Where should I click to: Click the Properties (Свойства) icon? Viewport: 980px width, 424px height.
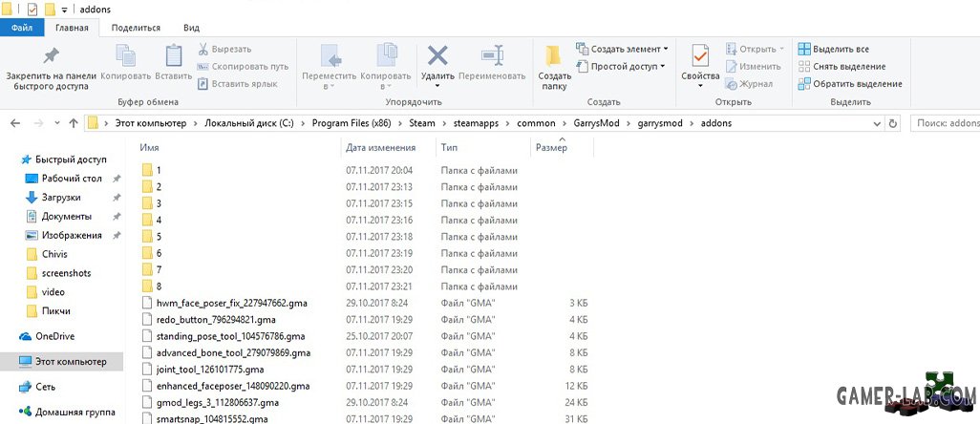[x=700, y=55]
